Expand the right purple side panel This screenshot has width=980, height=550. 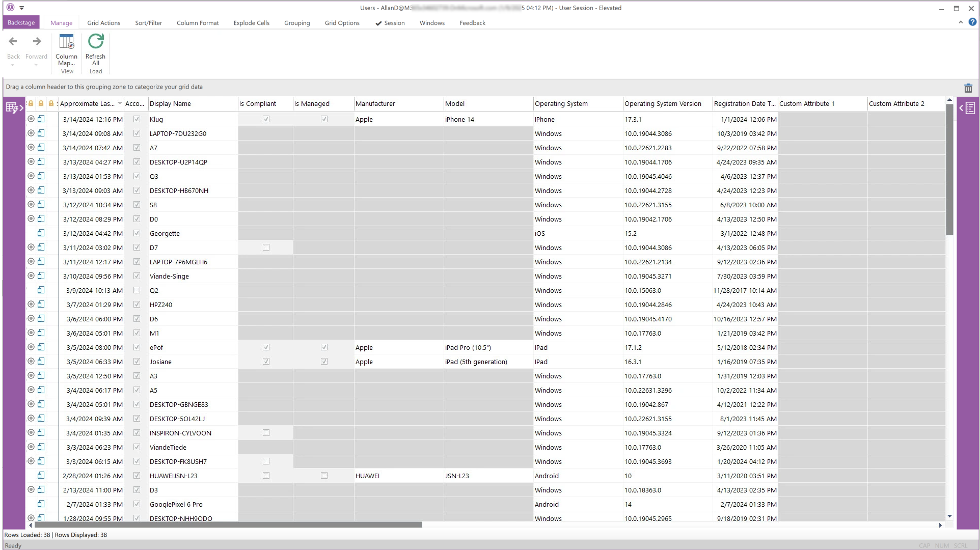(967, 108)
